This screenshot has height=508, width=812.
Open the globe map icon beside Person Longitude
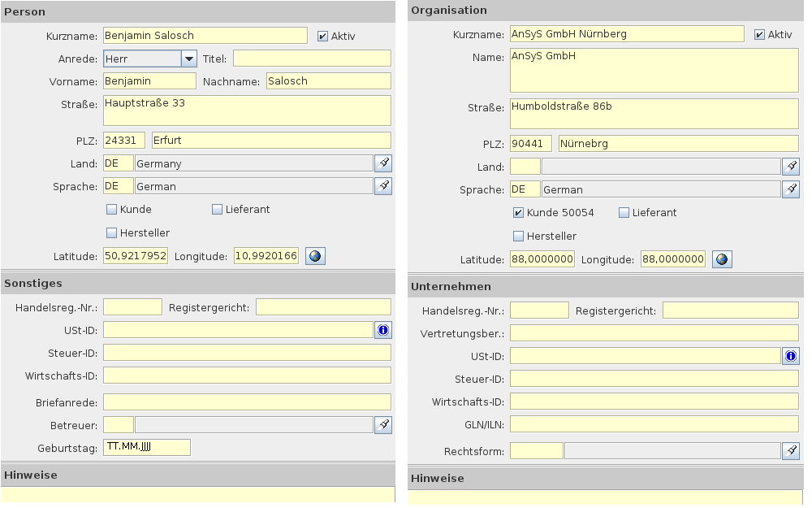pos(314,256)
